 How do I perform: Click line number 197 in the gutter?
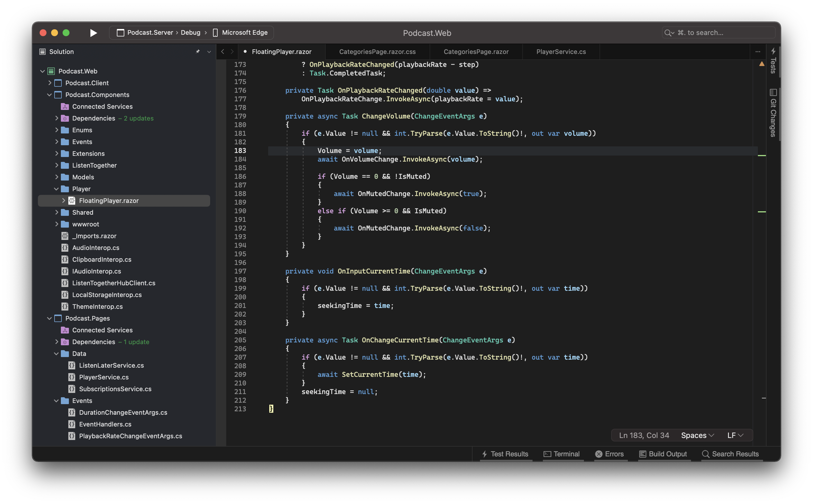(x=240, y=271)
